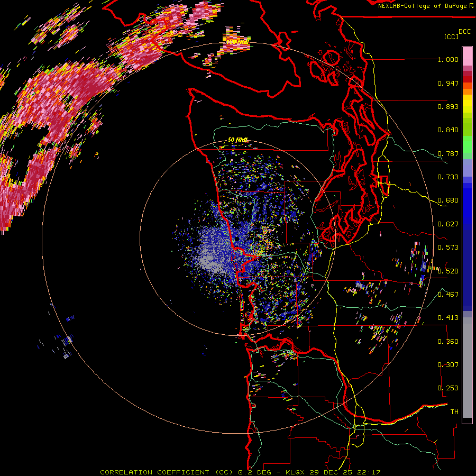476x476 pixels.
Task: Click the 50 NMI range ring label
Action: (x=237, y=140)
